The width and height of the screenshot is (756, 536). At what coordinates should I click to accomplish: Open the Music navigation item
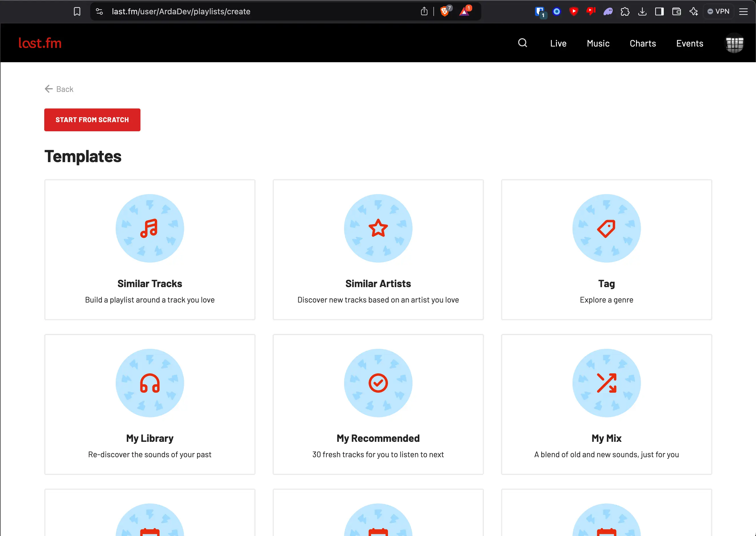pos(598,43)
